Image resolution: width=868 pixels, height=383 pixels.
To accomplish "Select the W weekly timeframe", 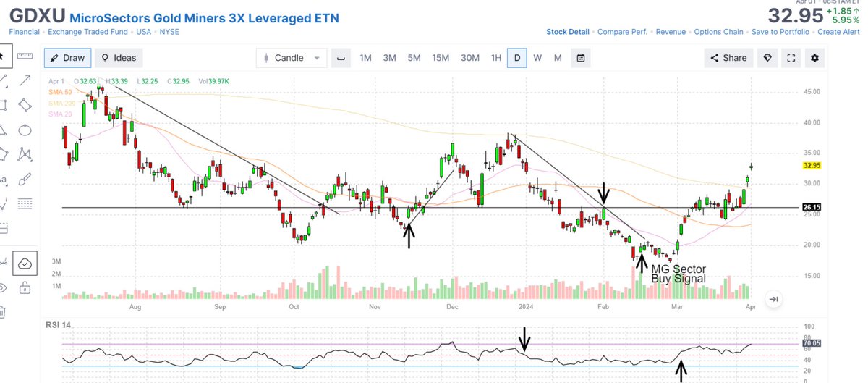I will point(537,58).
